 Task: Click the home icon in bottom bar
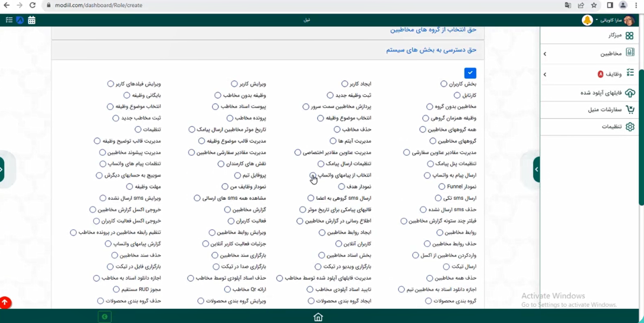coord(318,317)
